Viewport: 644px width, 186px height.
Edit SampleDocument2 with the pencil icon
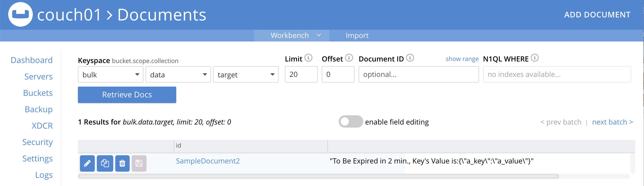point(87,163)
